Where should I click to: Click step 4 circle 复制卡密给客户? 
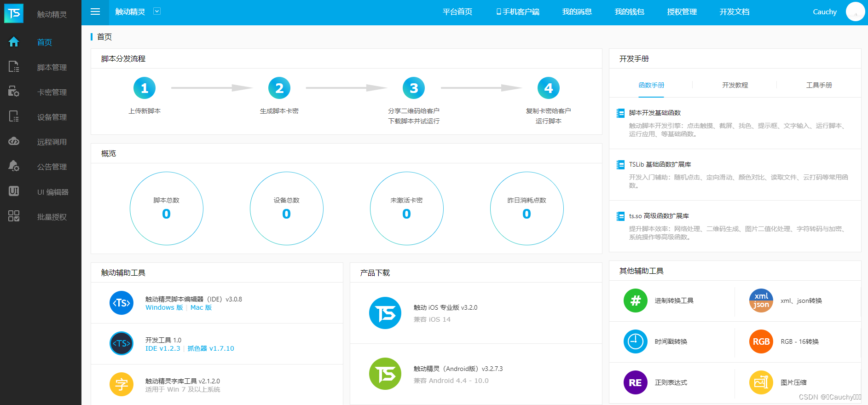tap(549, 88)
